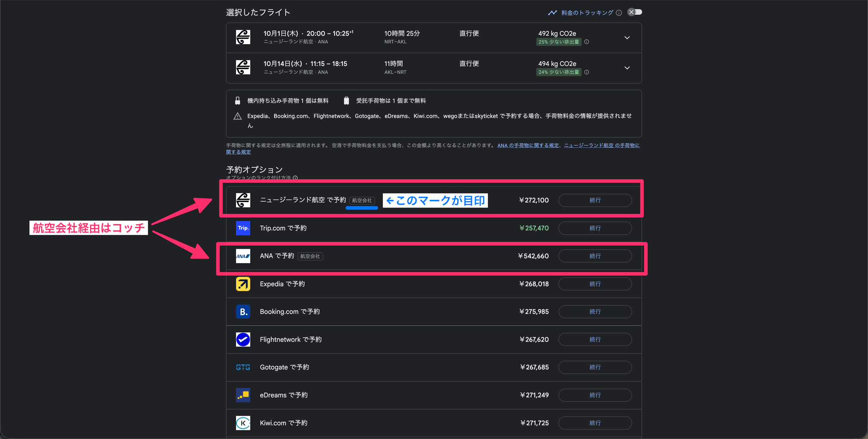Click the warning triangle icon in baggage notice
The height and width of the screenshot is (439, 868).
[x=238, y=116]
